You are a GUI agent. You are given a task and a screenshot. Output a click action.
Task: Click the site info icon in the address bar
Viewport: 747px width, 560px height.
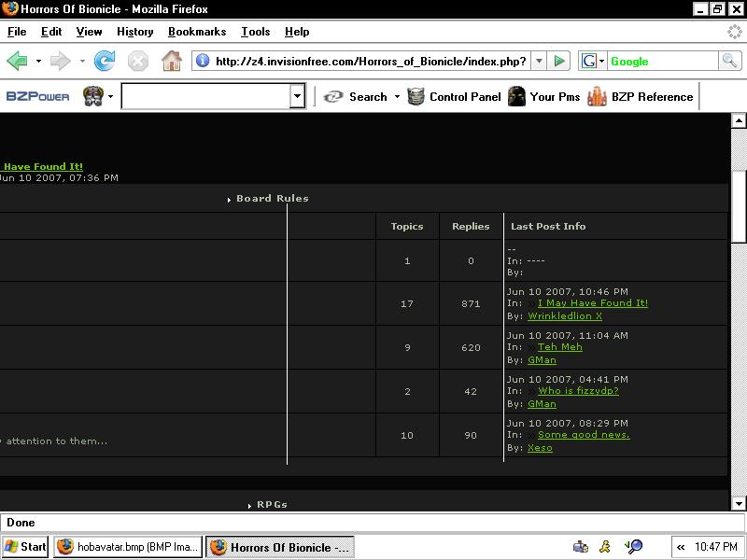[203, 61]
